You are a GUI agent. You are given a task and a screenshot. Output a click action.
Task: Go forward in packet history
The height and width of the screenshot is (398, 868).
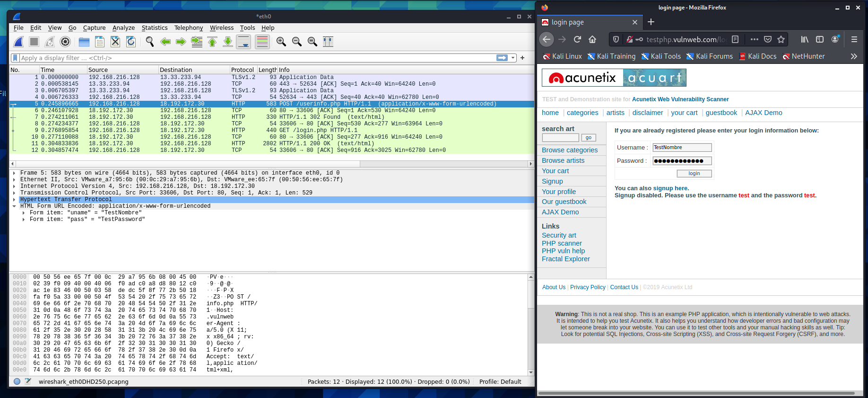tap(181, 42)
